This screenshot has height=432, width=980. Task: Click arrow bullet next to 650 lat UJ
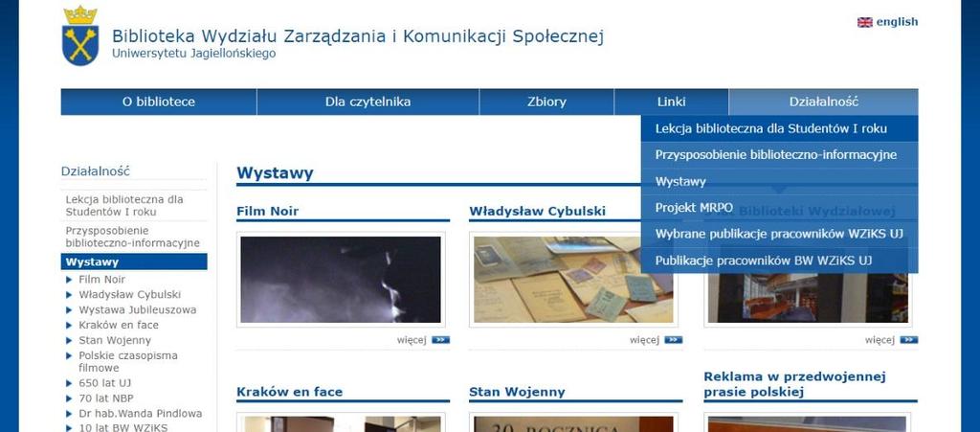69,383
